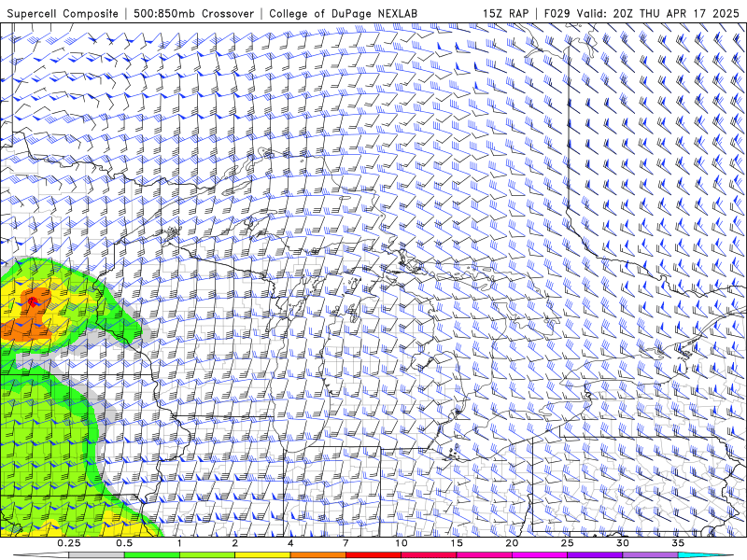Viewport: 747px width, 560px height.
Task: Click the legend label '0.5'
Action: coord(124,543)
